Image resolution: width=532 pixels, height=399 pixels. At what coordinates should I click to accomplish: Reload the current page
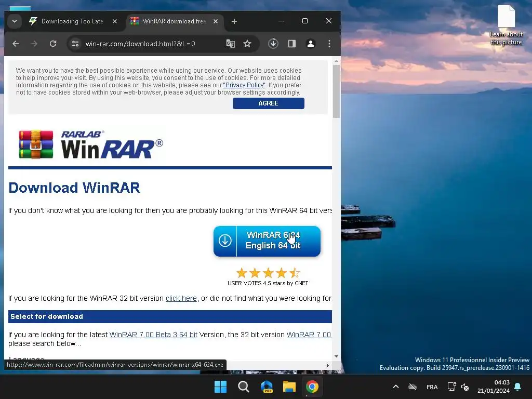coord(53,44)
